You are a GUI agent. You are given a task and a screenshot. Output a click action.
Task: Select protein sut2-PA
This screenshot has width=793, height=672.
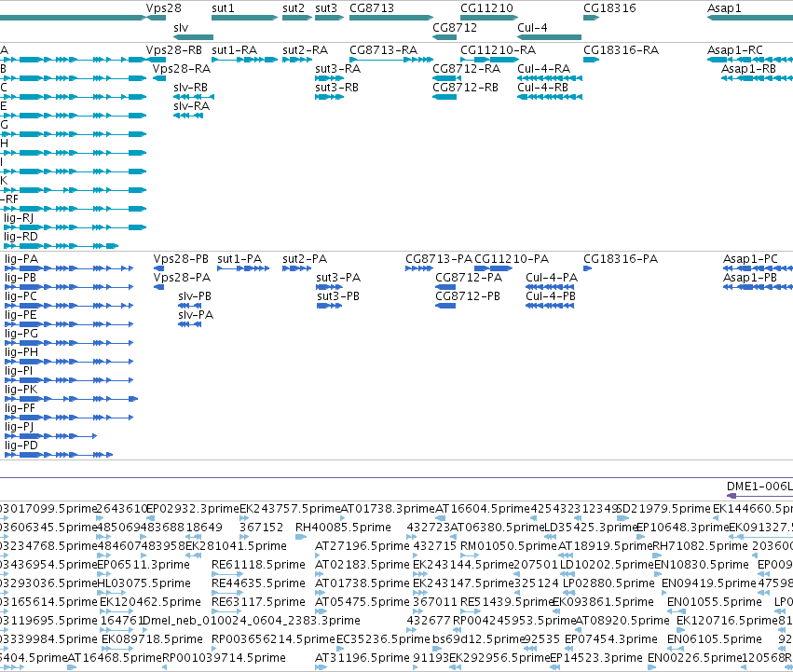(297, 268)
